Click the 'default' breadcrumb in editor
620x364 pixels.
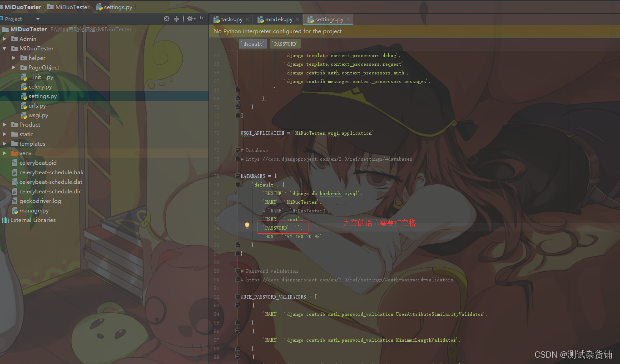pyautogui.click(x=253, y=44)
